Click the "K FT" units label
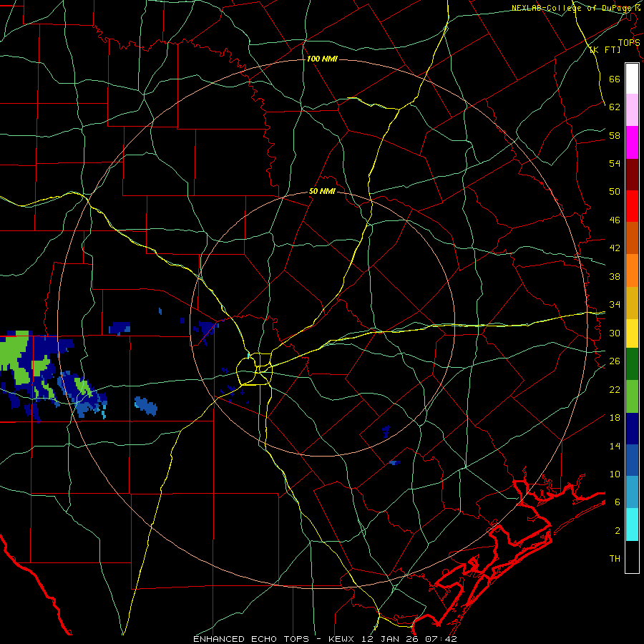 tap(605, 49)
